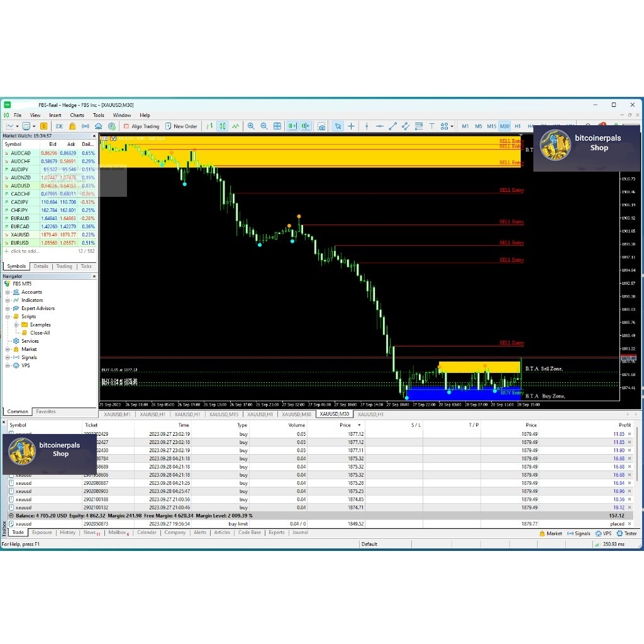Switch to the History tab in Toolbox
The width and height of the screenshot is (644, 644).
[67, 533]
